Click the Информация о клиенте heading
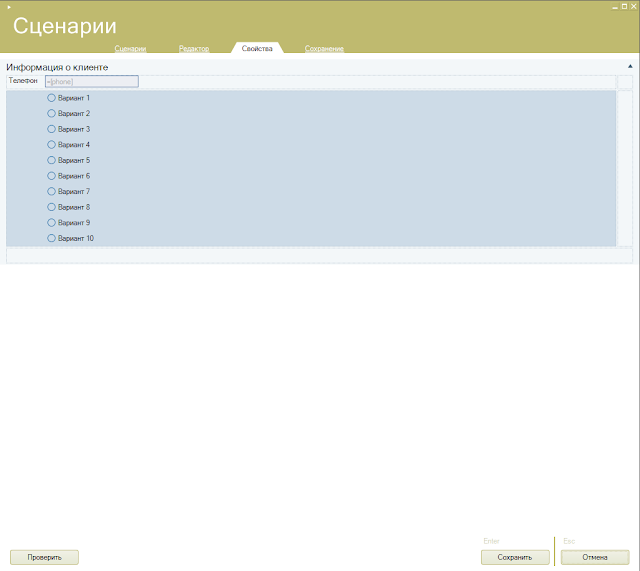This screenshot has height=571, width=640. click(57, 67)
